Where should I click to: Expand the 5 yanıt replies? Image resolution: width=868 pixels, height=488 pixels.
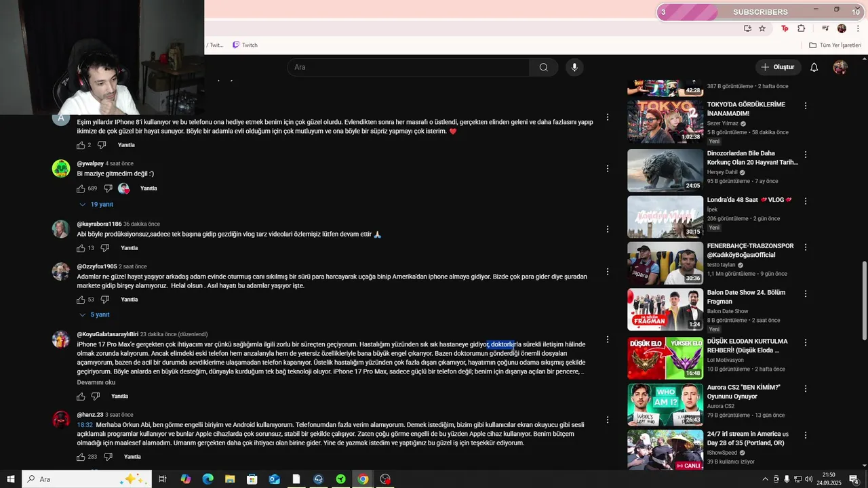pyautogui.click(x=94, y=315)
